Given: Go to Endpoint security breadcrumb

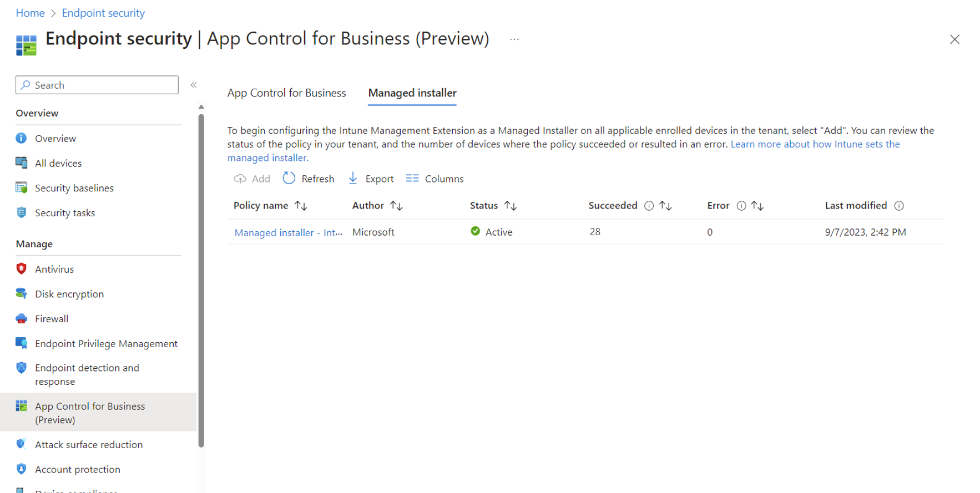Looking at the screenshot, I should tap(103, 13).
